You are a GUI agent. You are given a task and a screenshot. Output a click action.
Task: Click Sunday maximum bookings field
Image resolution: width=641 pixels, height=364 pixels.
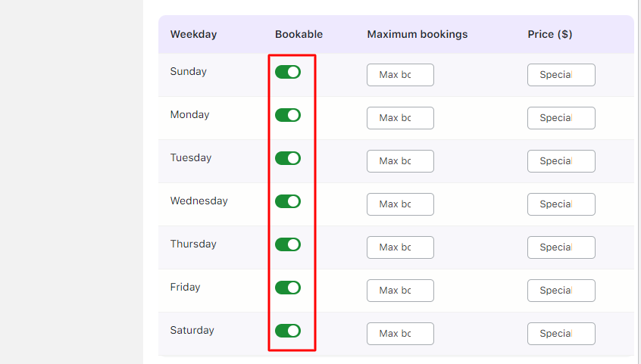click(x=400, y=75)
